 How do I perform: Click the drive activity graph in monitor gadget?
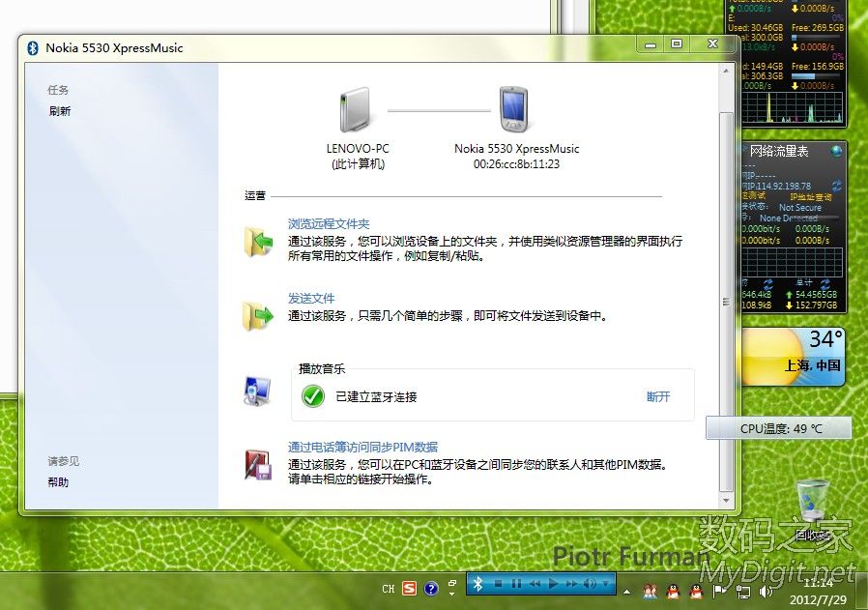coord(793,107)
